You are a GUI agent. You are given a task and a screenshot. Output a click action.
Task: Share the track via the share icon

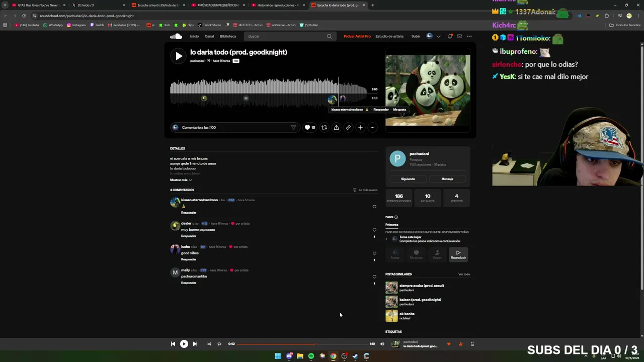coord(336,128)
